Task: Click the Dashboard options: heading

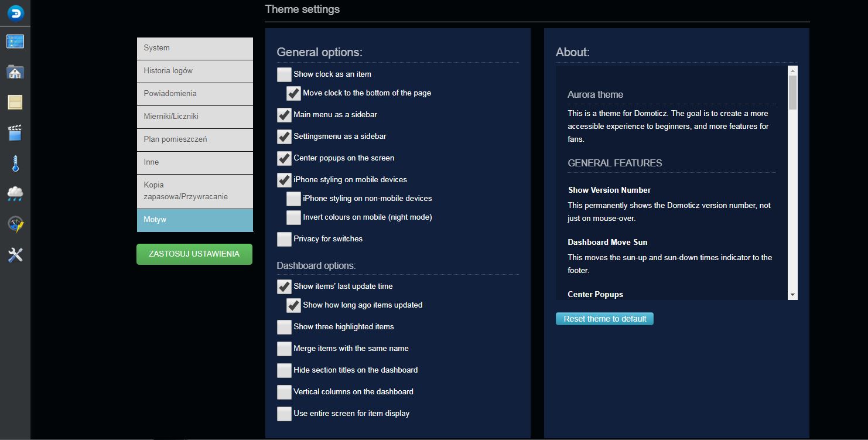Action: click(316, 265)
